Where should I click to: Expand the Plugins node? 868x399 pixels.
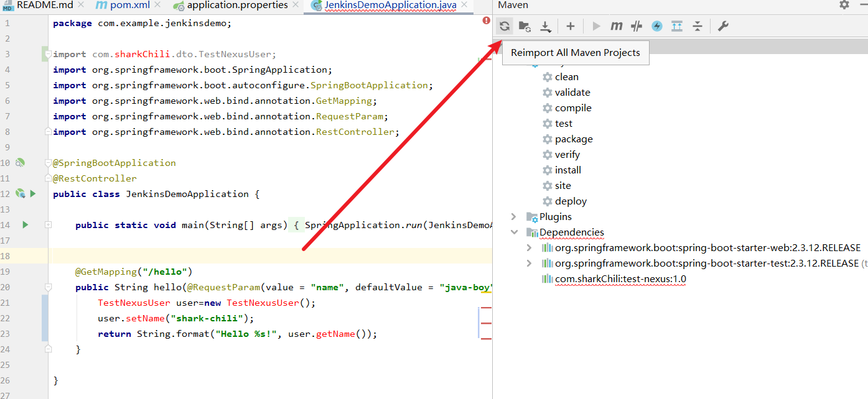[513, 216]
